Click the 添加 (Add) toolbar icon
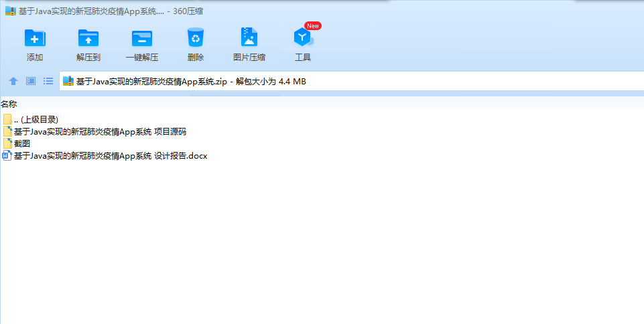644x324 pixels. (35, 38)
